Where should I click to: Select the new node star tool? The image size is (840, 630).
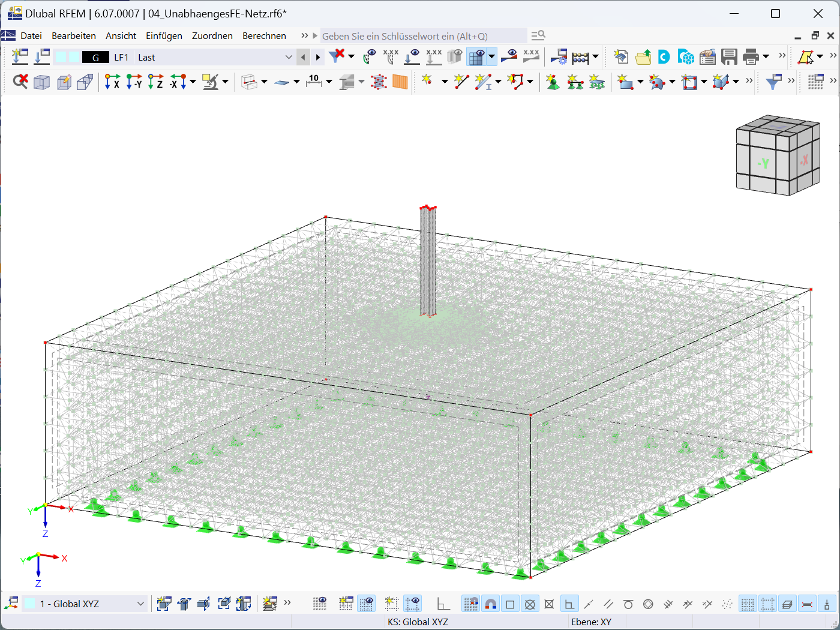427,81
